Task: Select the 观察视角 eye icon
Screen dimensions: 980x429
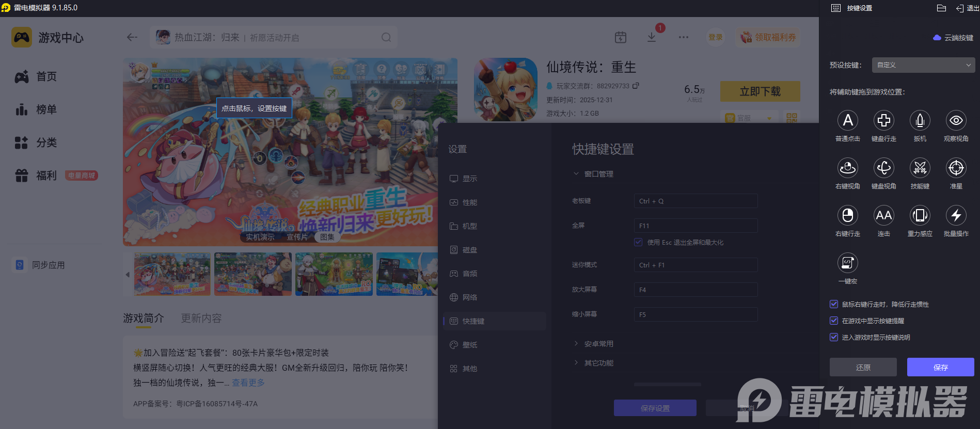Action: [x=956, y=120]
